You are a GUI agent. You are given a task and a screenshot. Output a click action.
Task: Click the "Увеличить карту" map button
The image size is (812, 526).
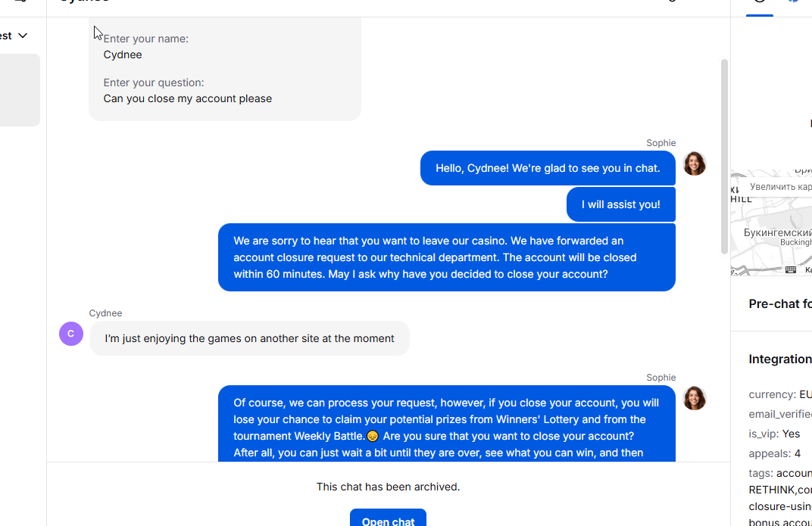780,186
